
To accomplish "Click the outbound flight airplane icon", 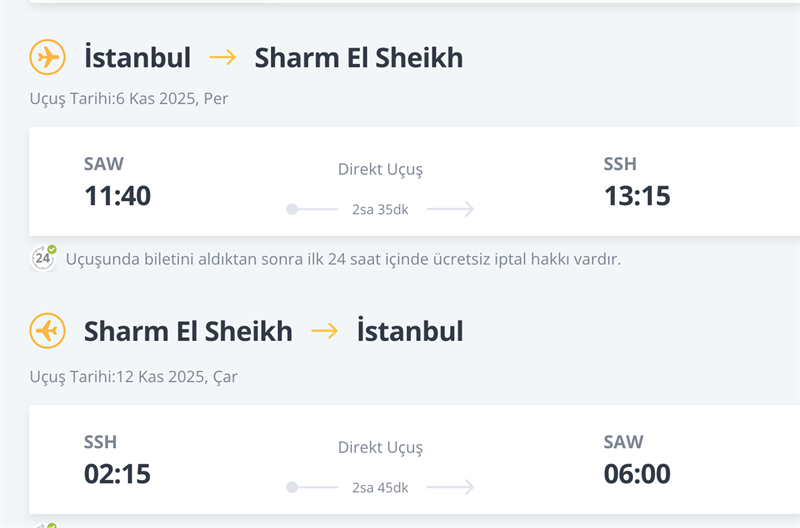I will coord(47,57).
